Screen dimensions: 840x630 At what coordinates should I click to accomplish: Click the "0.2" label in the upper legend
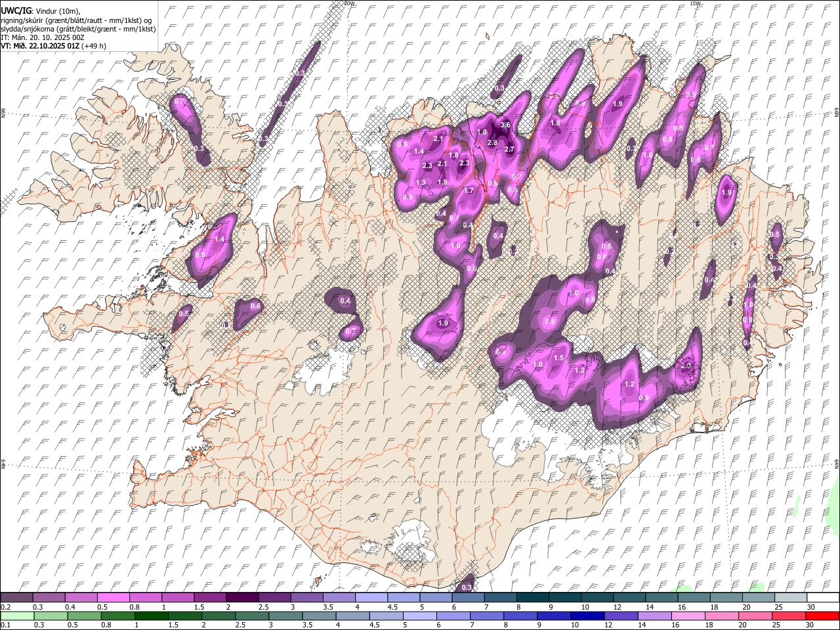click(5, 607)
